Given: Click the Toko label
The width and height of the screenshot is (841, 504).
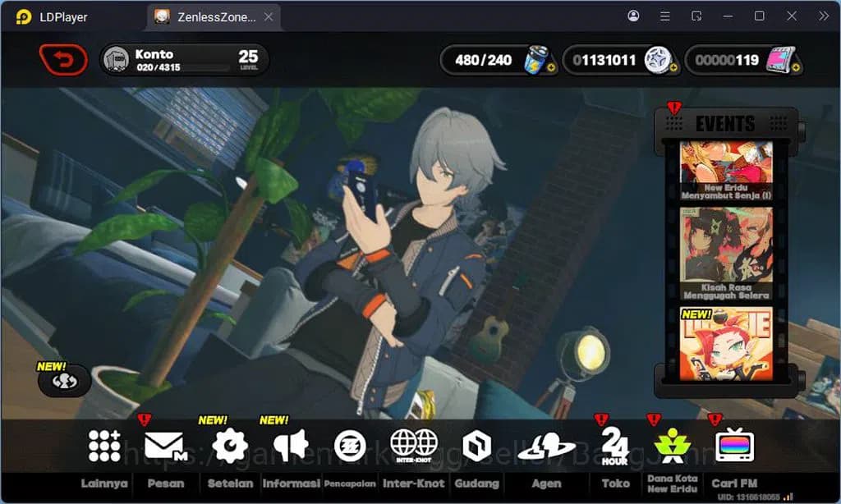Looking at the screenshot, I should click(x=615, y=483).
